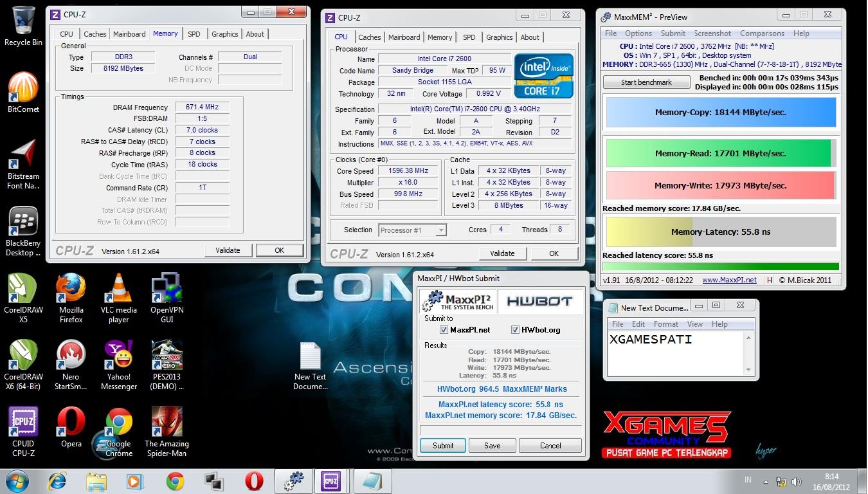Open Internet Explorer from the taskbar
The height and width of the screenshot is (494, 868).
(57, 481)
